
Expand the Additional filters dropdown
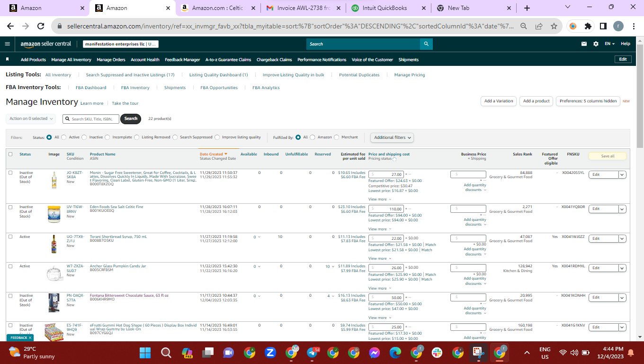392,137
